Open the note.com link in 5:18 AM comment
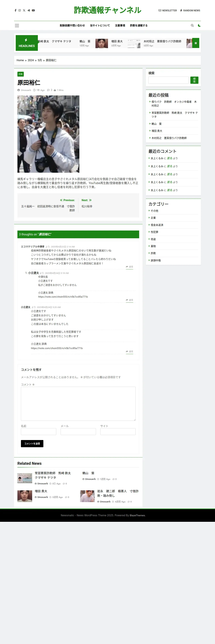 [63, 297]
